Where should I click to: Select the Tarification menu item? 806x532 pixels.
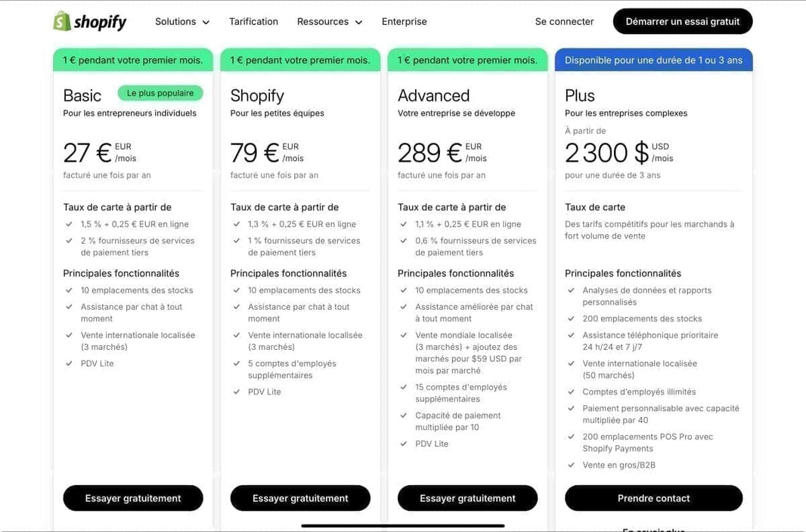click(x=253, y=21)
